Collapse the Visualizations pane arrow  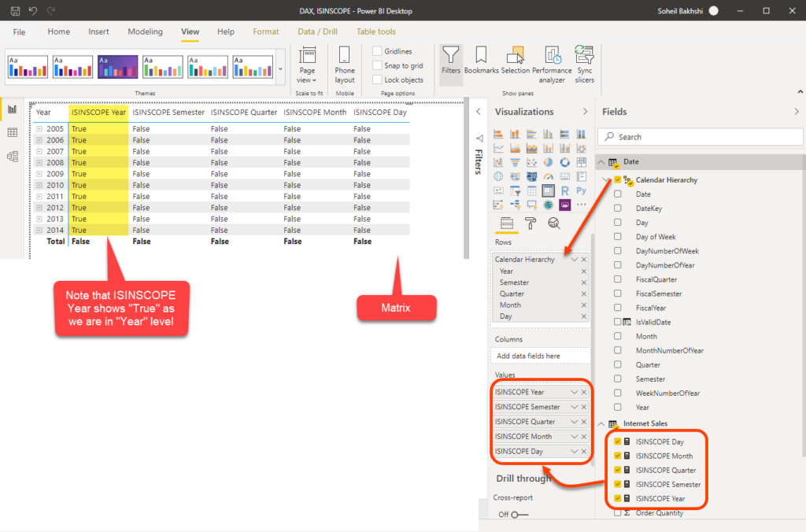point(585,112)
